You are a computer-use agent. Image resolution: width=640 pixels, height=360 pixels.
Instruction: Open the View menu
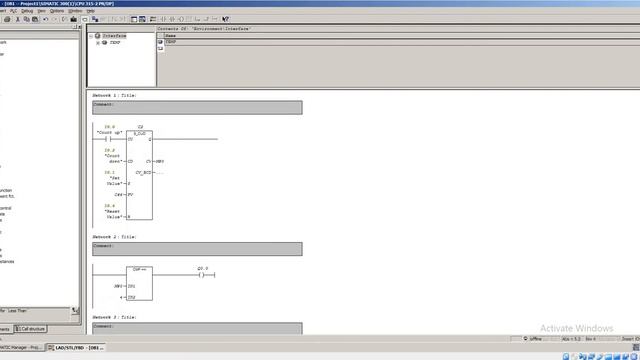42,11
